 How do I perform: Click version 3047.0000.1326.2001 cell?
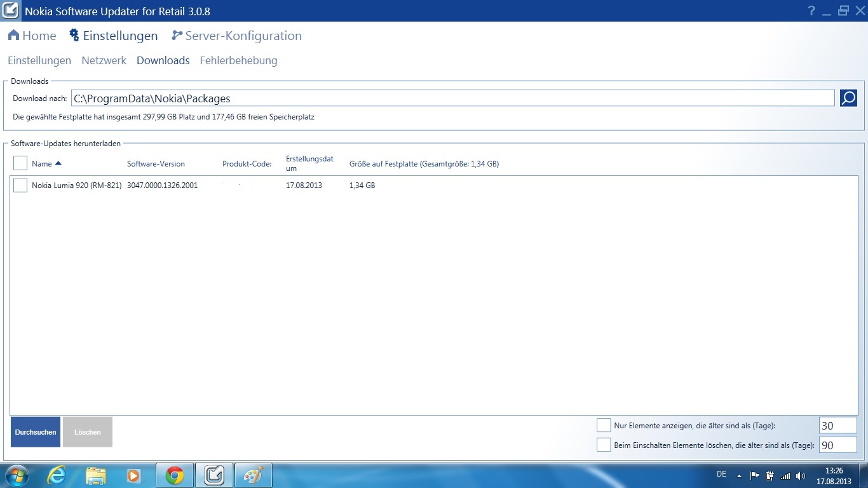pos(162,186)
